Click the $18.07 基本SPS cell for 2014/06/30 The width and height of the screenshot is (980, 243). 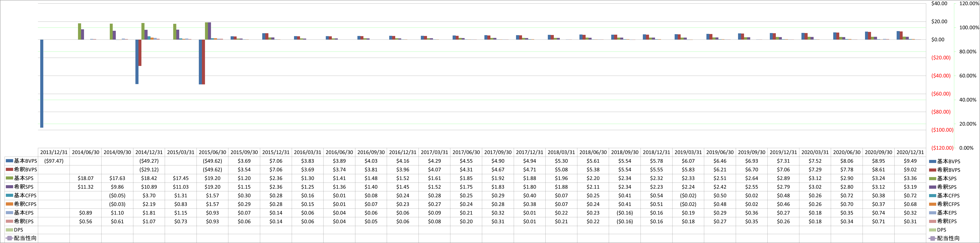point(86,178)
